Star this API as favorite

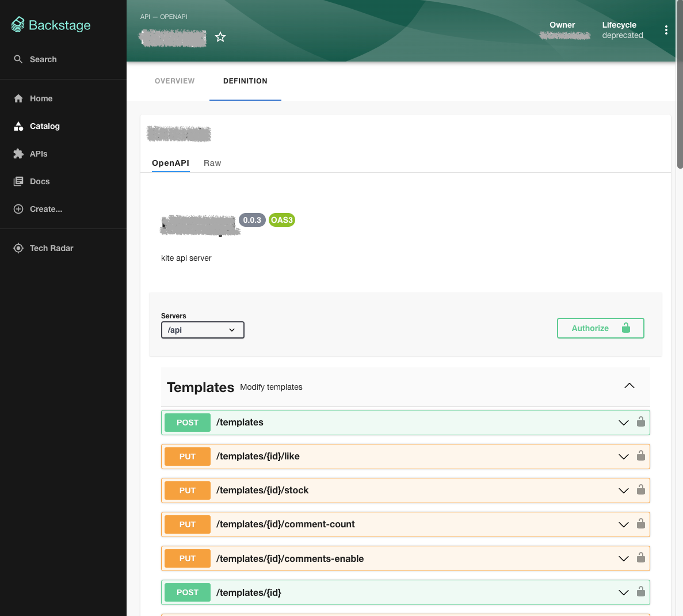[x=220, y=37]
